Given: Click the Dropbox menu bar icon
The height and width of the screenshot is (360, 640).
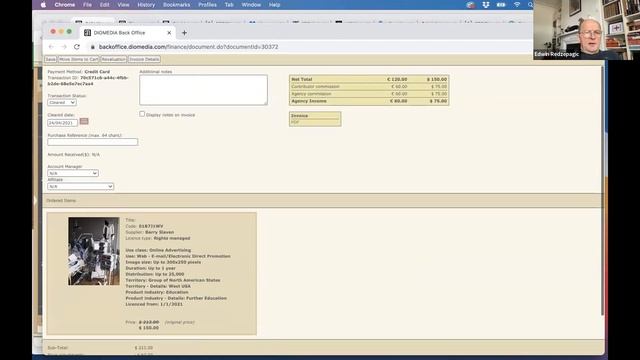Looking at the screenshot, I should 486,5.
